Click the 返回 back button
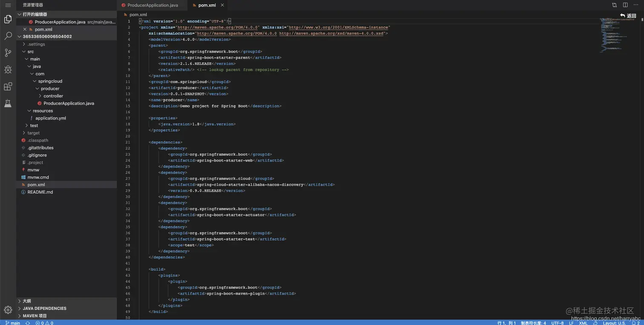This screenshot has width=644, height=325. coord(628,15)
